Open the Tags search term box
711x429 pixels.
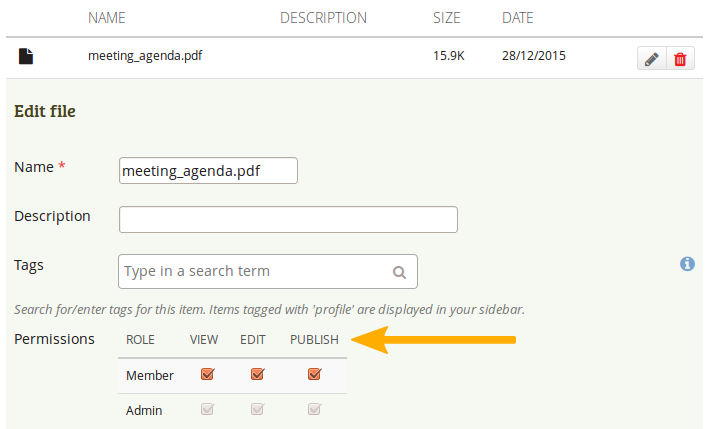(255, 271)
